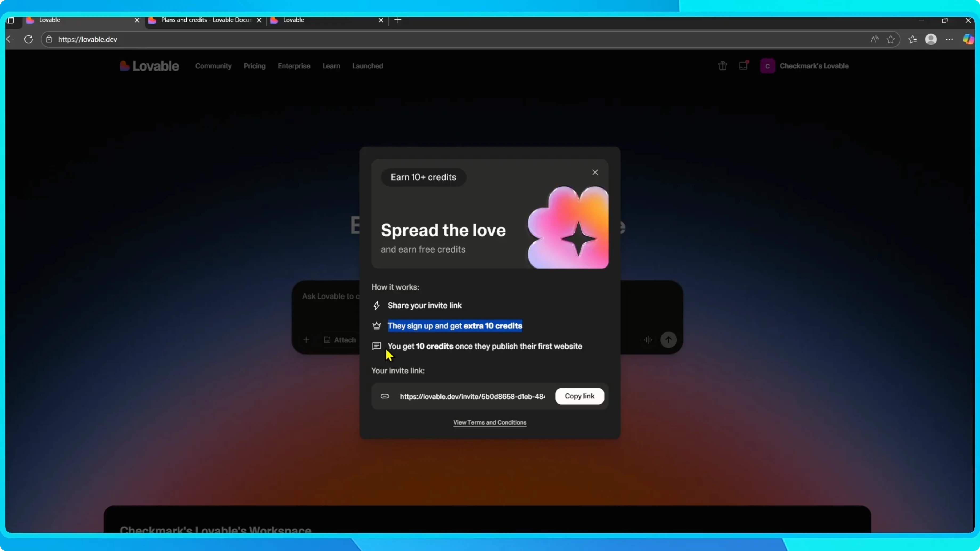Open the read aloud icon in address bar
This screenshot has width=980, height=551.
(x=874, y=39)
